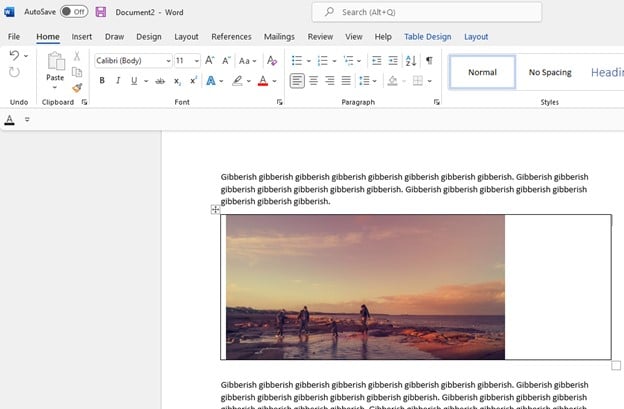Viewport: 624px width, 409px height.
Task: Select the No Spacing style
Action: tap(550, 72)
